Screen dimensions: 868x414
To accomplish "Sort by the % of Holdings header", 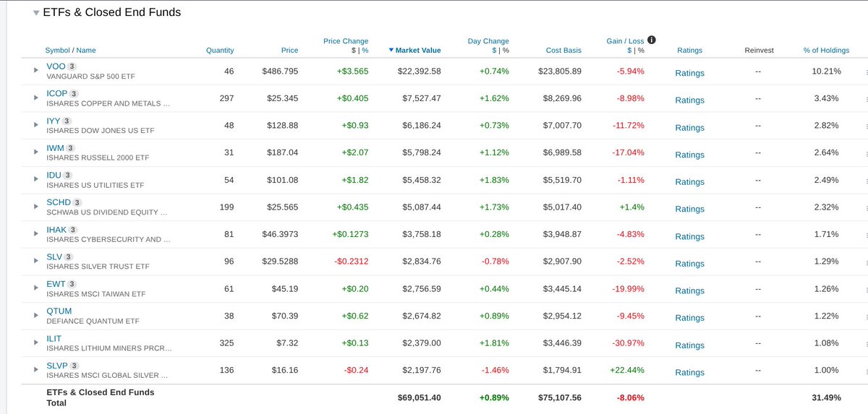I will pos(826,51).
